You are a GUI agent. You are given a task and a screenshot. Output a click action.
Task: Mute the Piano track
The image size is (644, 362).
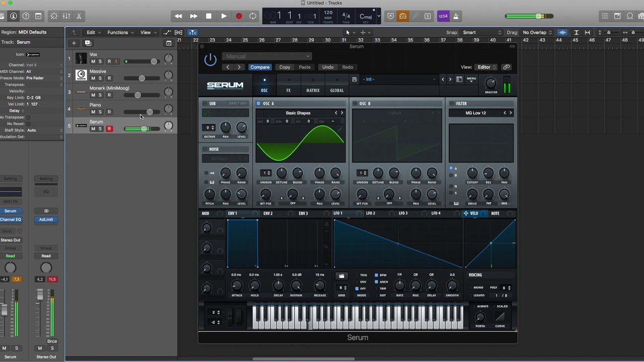point(93,112)
